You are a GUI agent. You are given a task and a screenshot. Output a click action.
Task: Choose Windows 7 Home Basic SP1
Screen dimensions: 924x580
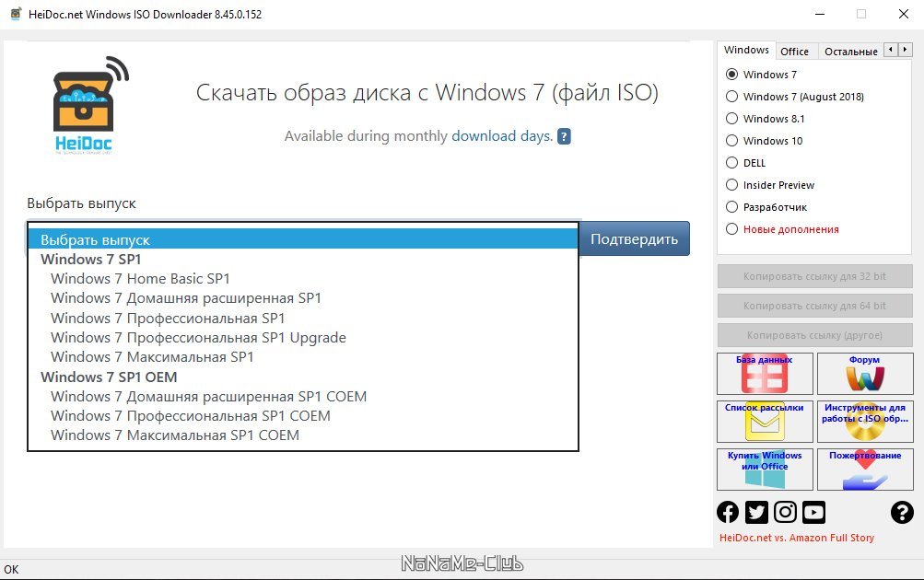pyautogui.click(x=303, y=279)
